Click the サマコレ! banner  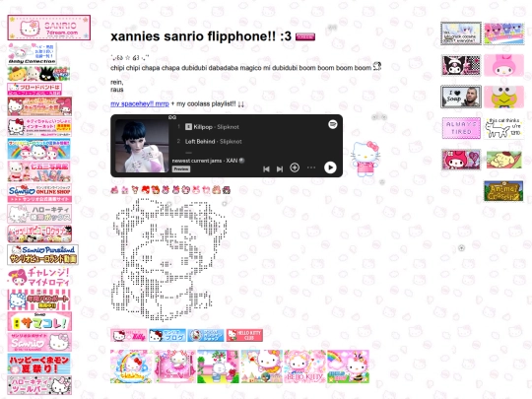(x=39, y=321)
